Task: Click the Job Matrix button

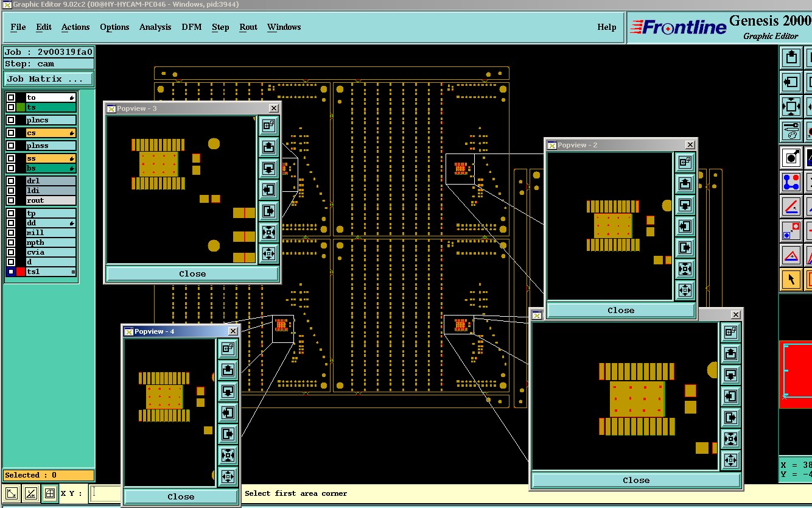Action: point(49,79)
